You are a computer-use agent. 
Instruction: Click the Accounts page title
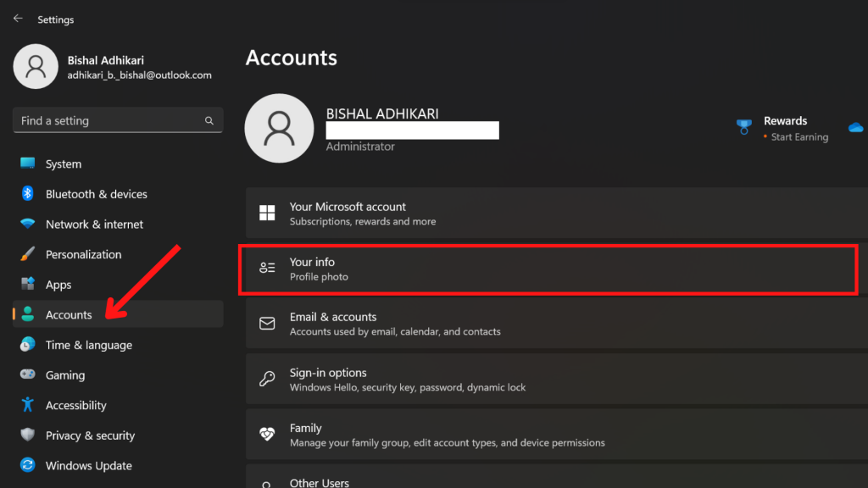pyautogui.click(x=292, y=58)
